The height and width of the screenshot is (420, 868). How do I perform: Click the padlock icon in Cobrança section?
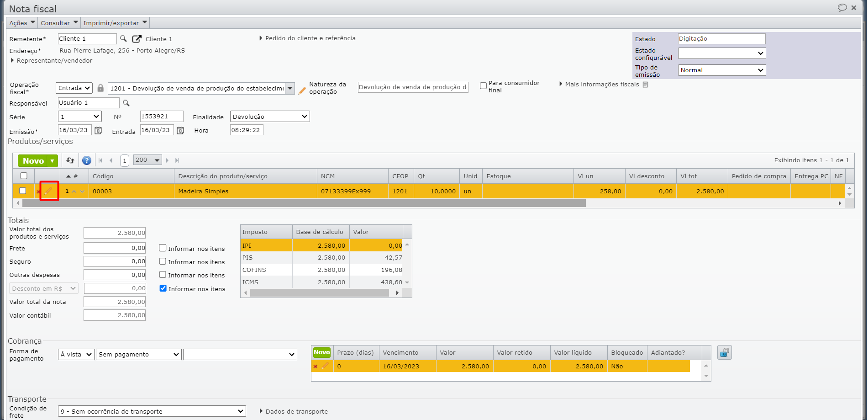pyautogui.click(x=724, y=353)
